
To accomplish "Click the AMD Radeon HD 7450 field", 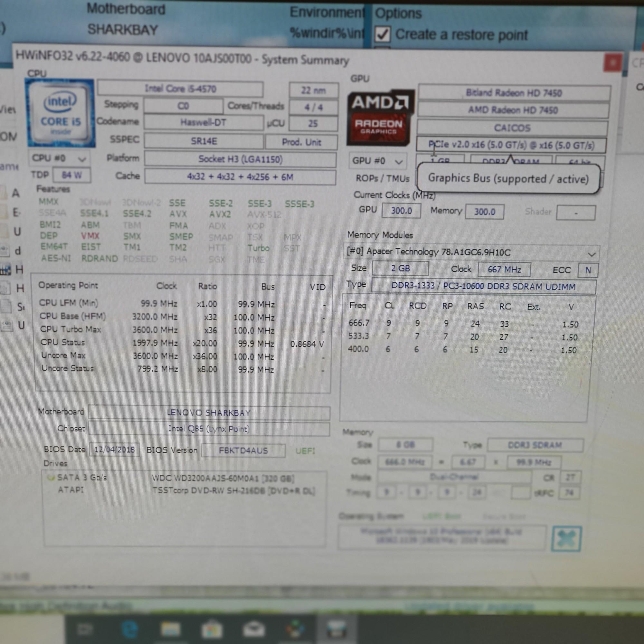I will pyautogui.click(x=513, y=110).
